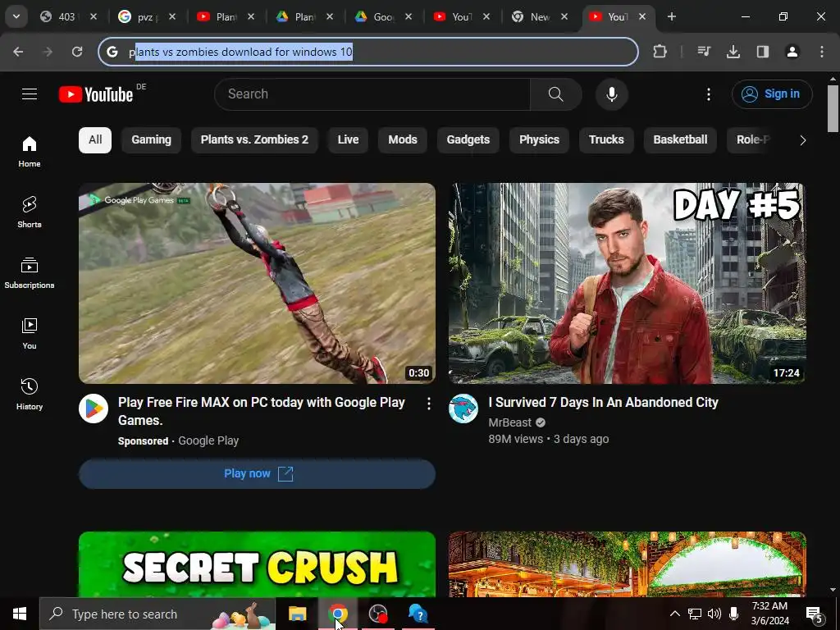This screenshot has width=840, height=630.
Task: Reload the page
Action: tap(77, 52)
